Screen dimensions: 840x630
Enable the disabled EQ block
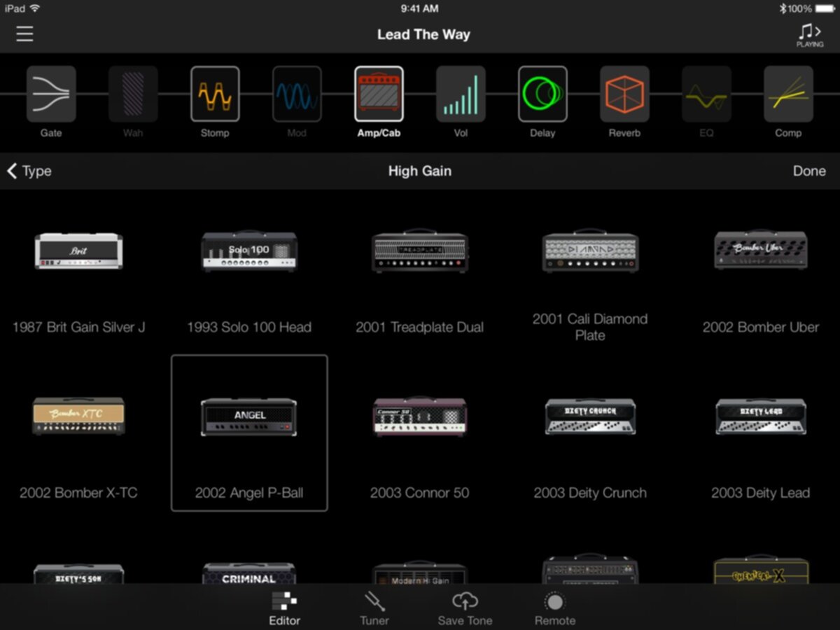(x=706, y=94)
